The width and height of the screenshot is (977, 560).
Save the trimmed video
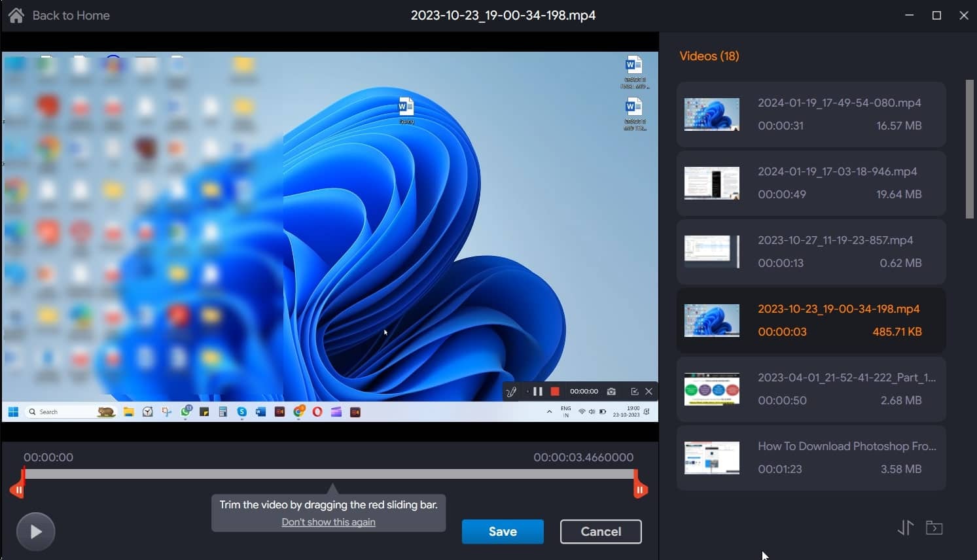tap(502, 531)
